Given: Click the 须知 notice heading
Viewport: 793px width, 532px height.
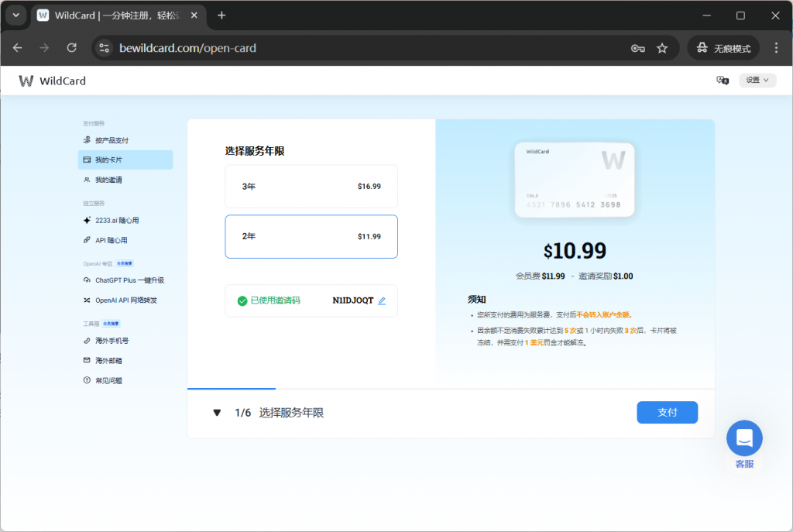Looking at the screenshot, I should pyautogui.click(x=476, y=300).
